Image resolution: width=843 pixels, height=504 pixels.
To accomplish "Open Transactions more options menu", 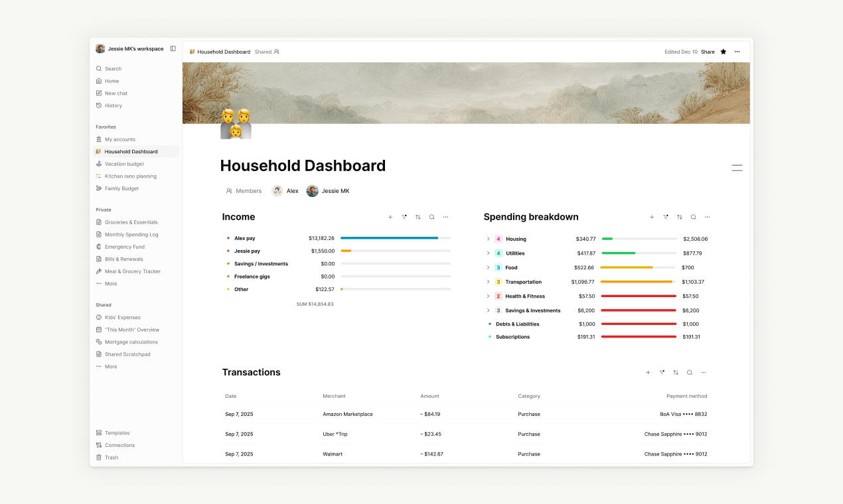I will (x=704, y=373).
